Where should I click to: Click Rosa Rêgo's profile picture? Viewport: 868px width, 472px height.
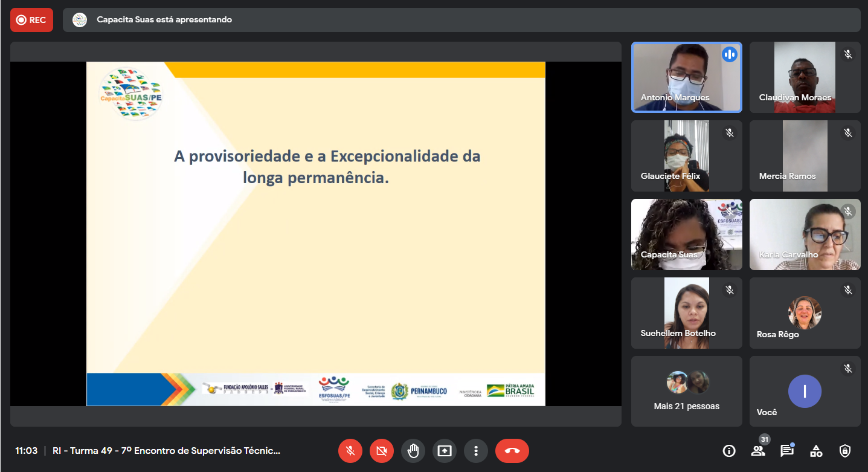805,312
